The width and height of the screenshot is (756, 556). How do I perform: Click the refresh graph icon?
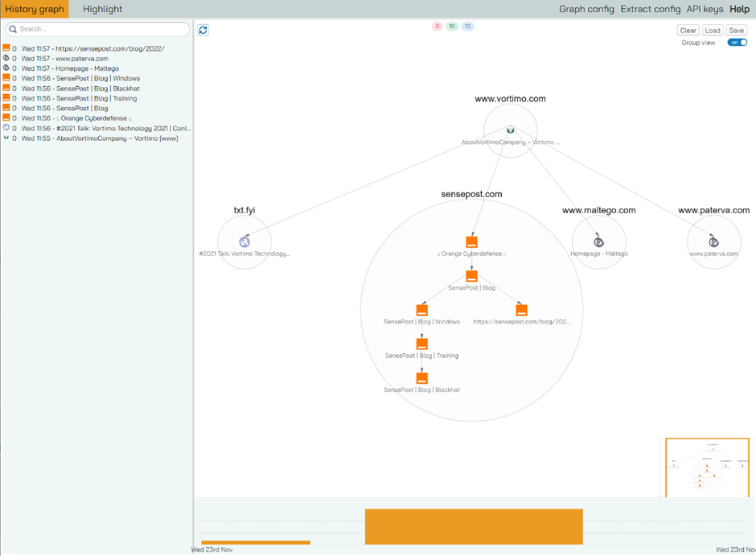203,30
